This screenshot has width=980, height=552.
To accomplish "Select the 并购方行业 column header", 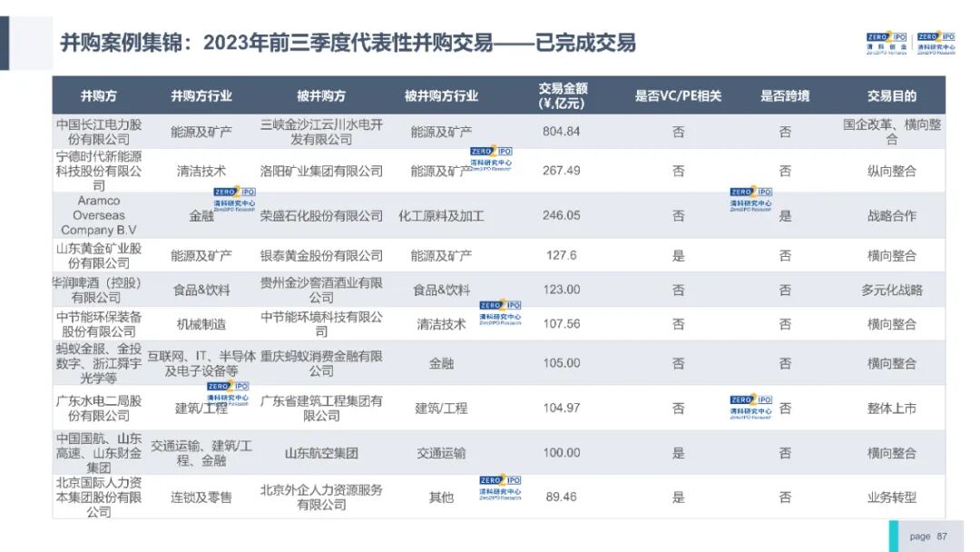I will (201, 95).
